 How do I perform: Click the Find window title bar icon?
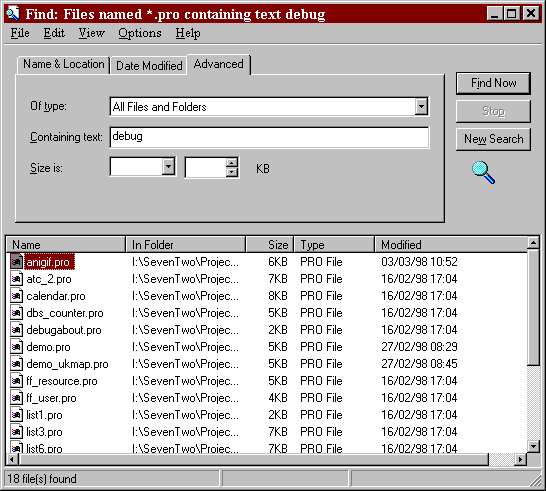tap(14, 14)
